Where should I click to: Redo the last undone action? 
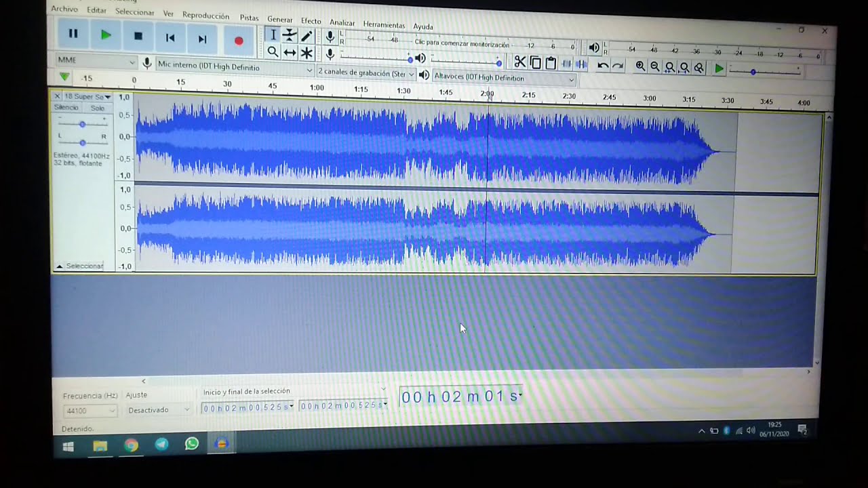tap(617, 66)
